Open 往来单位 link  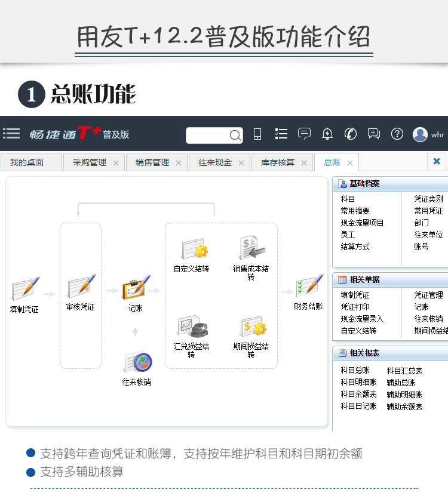point(428,235)
